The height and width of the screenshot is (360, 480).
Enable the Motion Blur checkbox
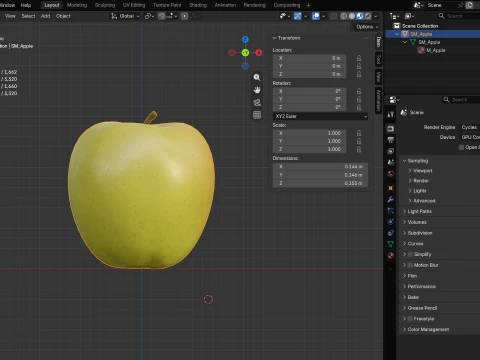tap(410, 265)
